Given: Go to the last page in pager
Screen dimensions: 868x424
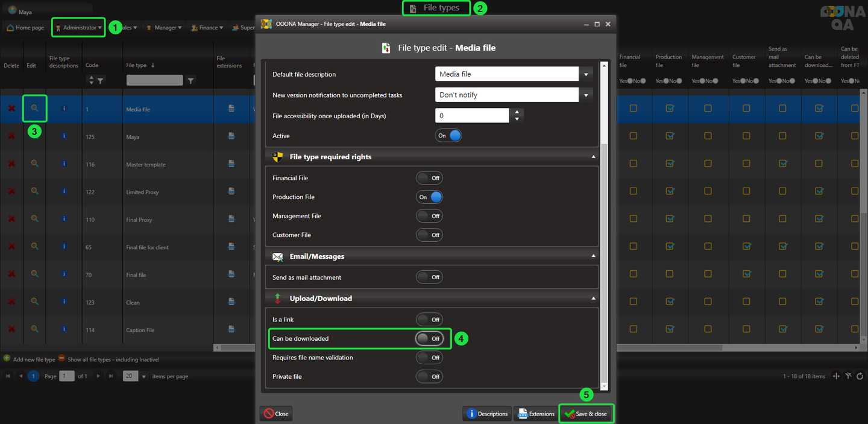Looking at the screenshot, I should coord(110,376).
